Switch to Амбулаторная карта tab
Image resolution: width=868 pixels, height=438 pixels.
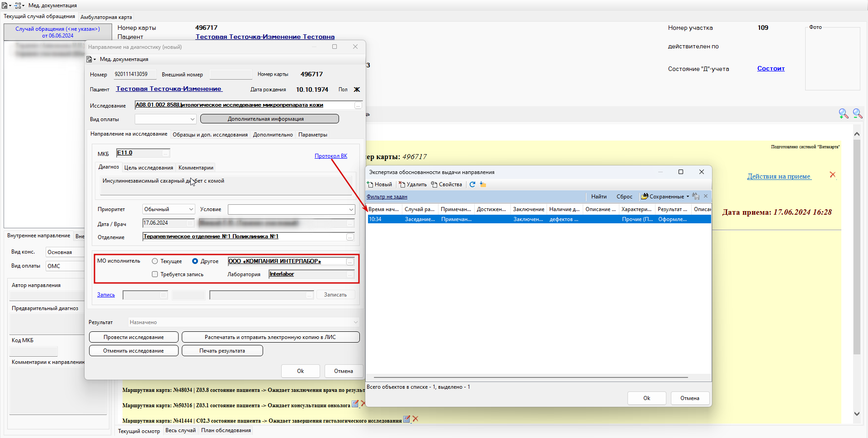click(x=106, y=17)
